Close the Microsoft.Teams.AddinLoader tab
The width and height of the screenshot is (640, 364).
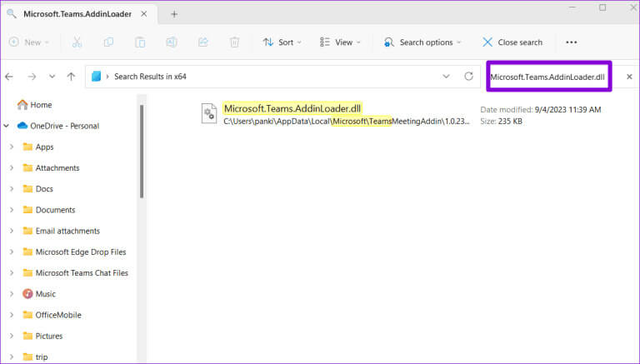click(144, 14)
